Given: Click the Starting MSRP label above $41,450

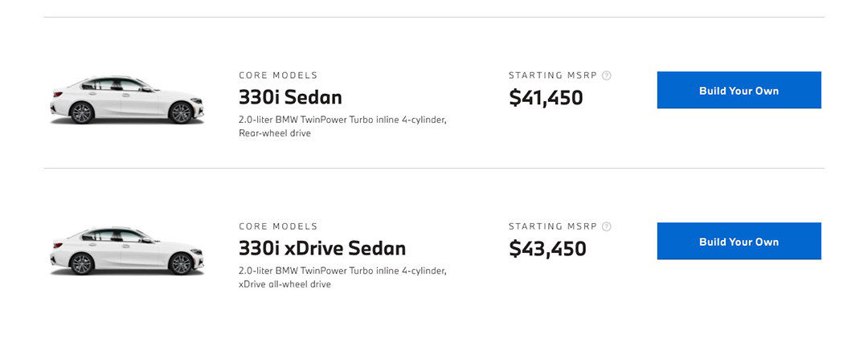Looking at the screenshot, I should pos(553,75).
